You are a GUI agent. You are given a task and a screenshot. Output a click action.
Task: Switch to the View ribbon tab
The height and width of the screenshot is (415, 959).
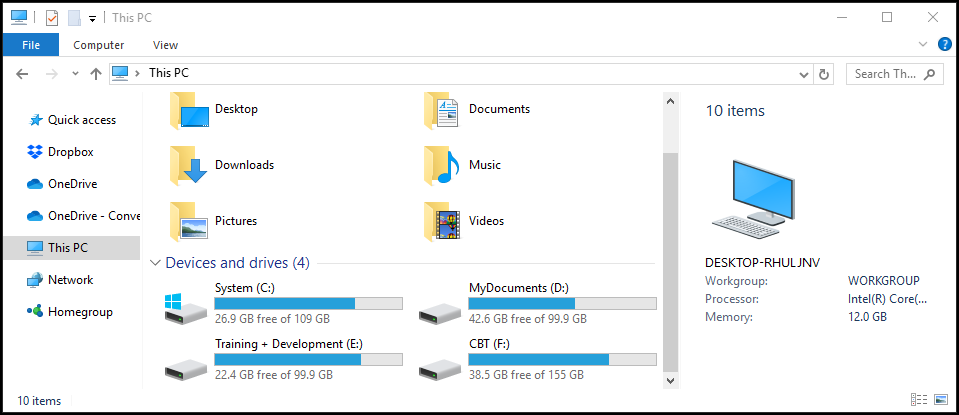(x=165, y=45)
